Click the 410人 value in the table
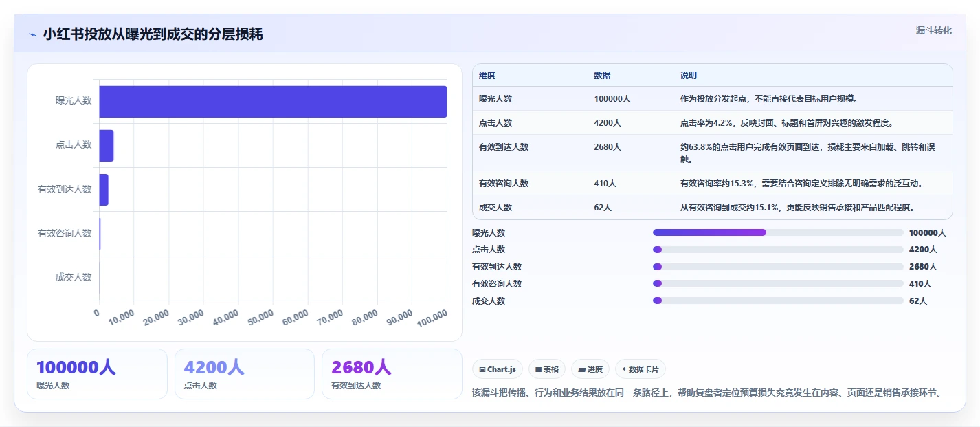 [x=605, y=184]
